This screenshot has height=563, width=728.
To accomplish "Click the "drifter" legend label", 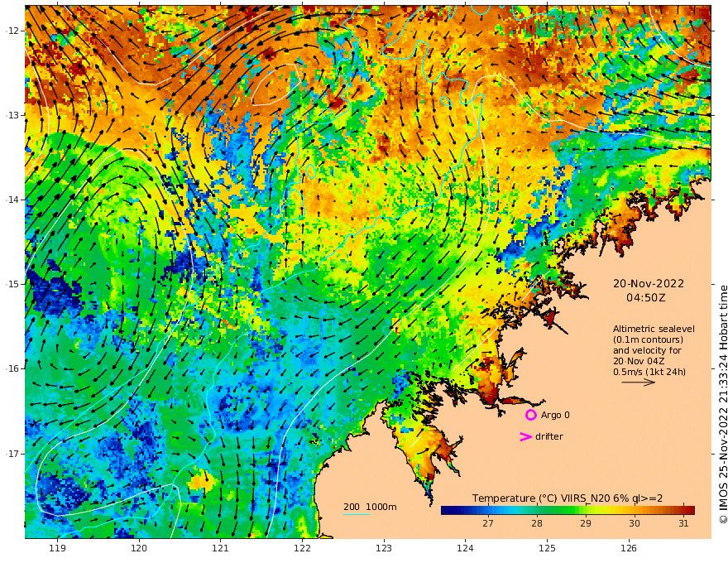I will tap(548, 436).
